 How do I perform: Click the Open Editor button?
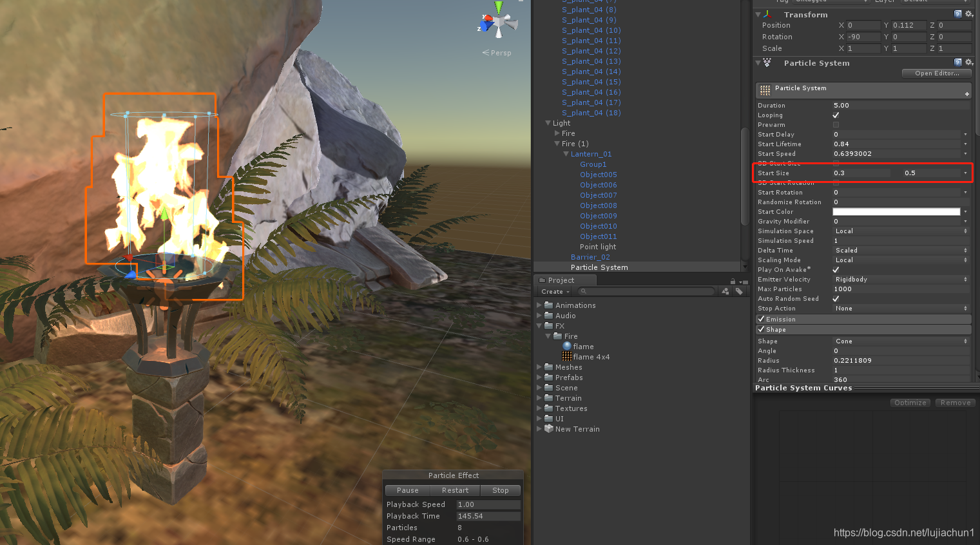(x=937, y=73)
